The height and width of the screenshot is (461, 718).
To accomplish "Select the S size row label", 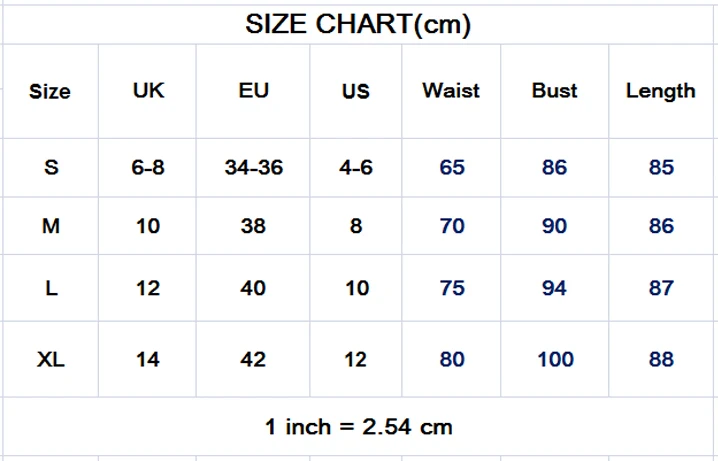I will 50,168.
